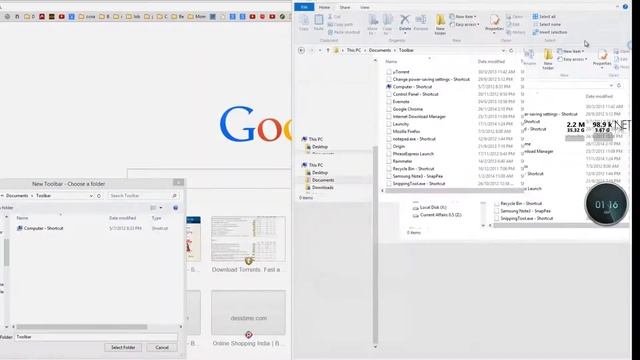Viewport: 640px width, 360px height.
Task: Click Select all in the ribbon
Action: (544, 16)
